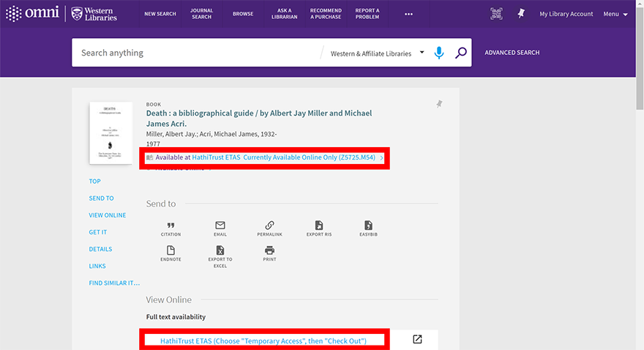The height and width of the screenshot is (350, 644).
Task: Open Western & Affiliate Libraries scope dropdown
Action: pyautogui.click(x=377, y=53)
